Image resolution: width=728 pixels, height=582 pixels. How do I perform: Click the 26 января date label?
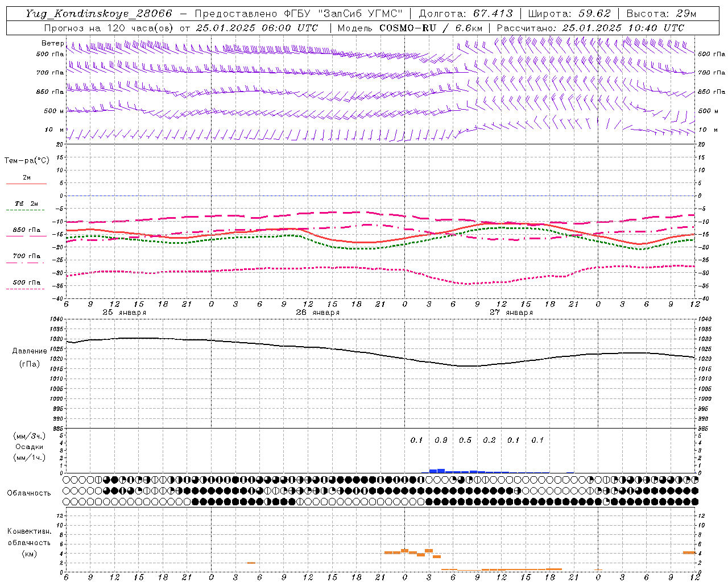(x=317, y=313)
